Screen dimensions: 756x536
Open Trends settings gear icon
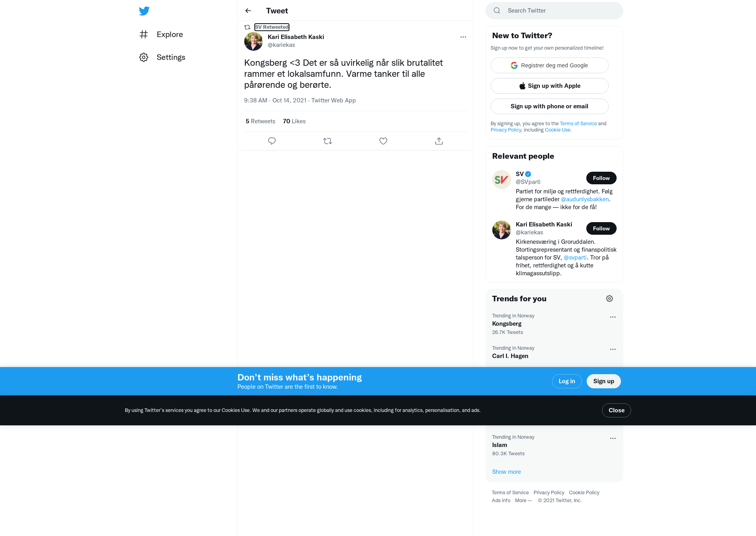[610, 299]
